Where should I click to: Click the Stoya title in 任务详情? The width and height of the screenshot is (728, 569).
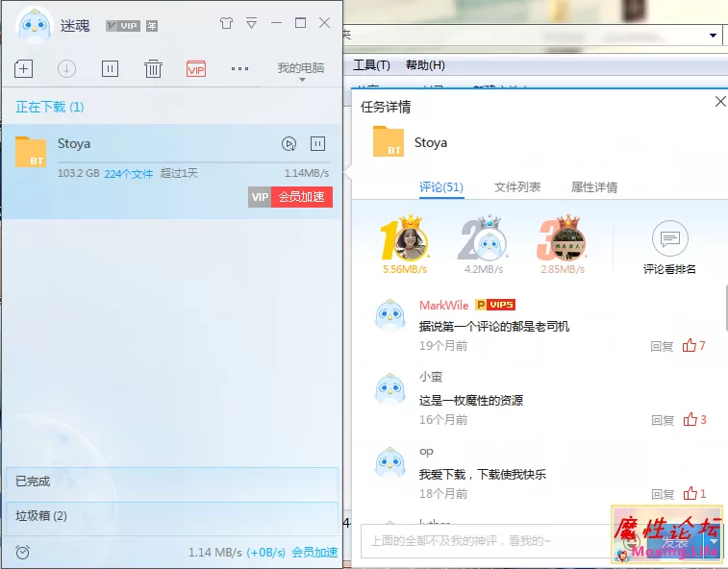pyautogui.click(x=431, y=142)
